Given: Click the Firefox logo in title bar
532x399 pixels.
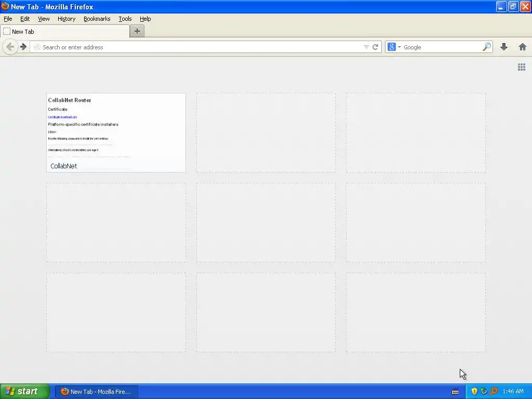Looking at the screenshot, I should pos(5,6).
